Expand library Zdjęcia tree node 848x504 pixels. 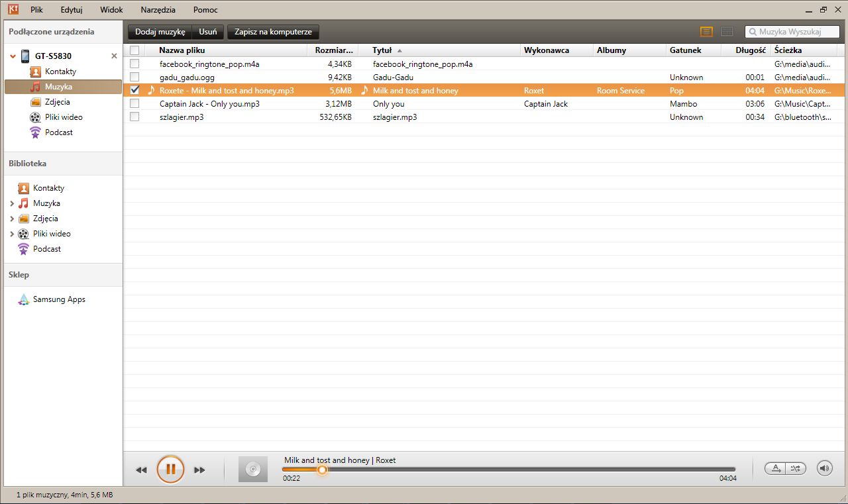click(x=12, y=219)
